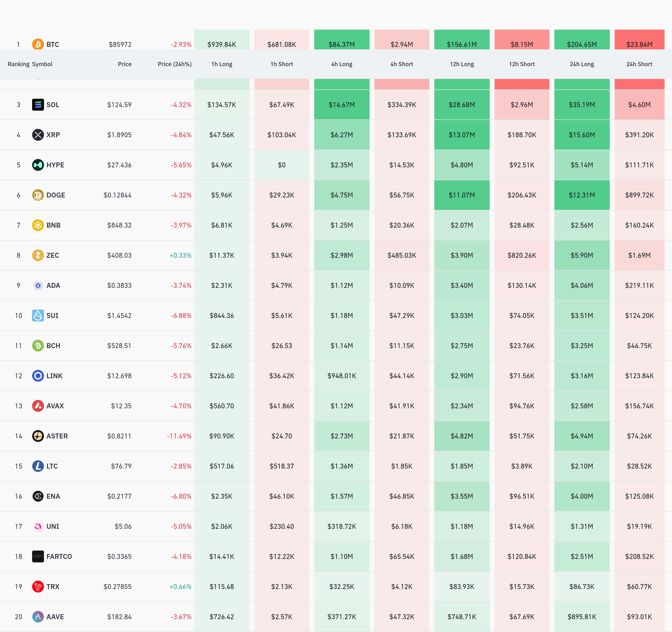Click SOL 4h Long $14.67M green cell

(342, 105)
